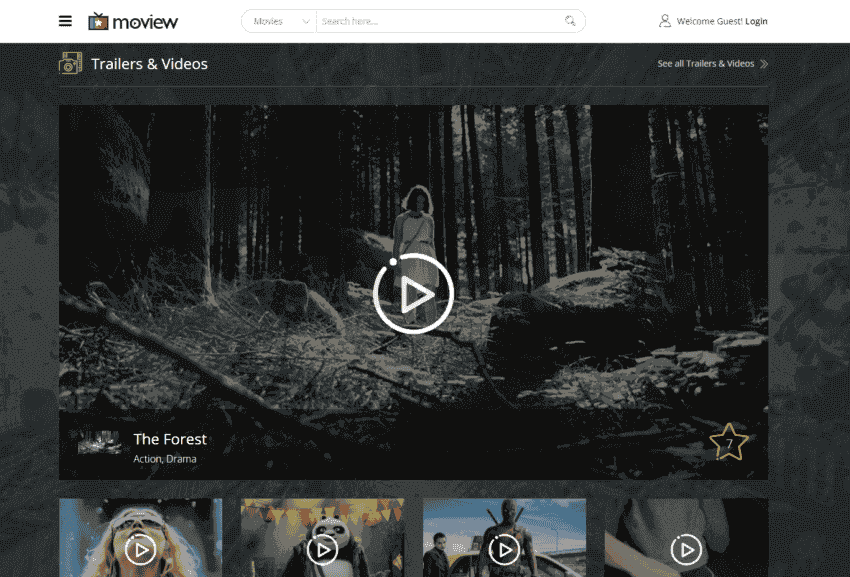Open 'See all Trailers & Videos' link

point(706,63)
